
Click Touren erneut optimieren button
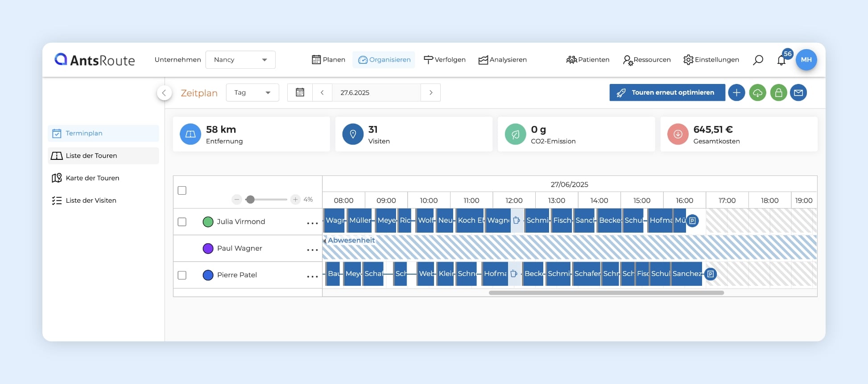tap(667, 92)
